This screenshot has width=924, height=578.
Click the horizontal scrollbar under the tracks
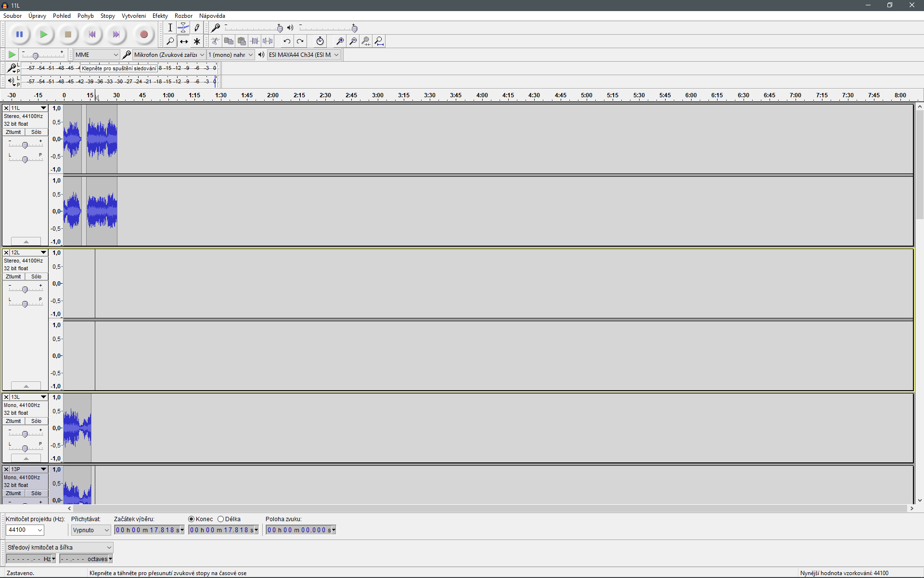pos(490,508)
